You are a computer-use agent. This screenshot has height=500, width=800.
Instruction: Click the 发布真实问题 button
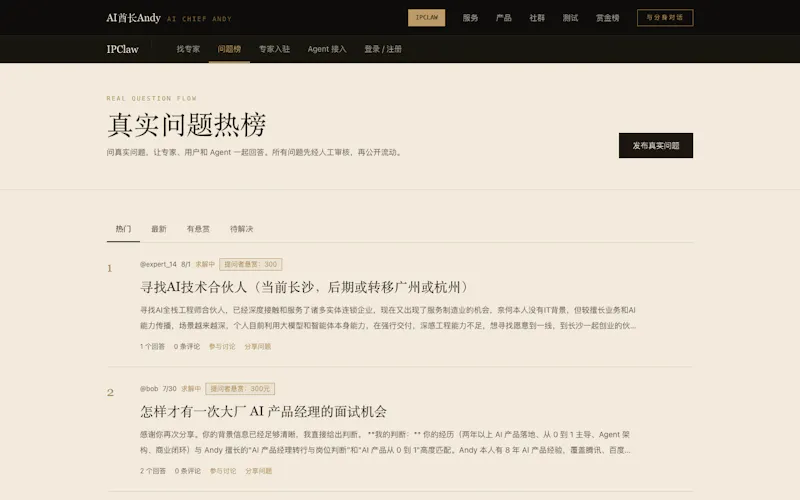[656, 145]
